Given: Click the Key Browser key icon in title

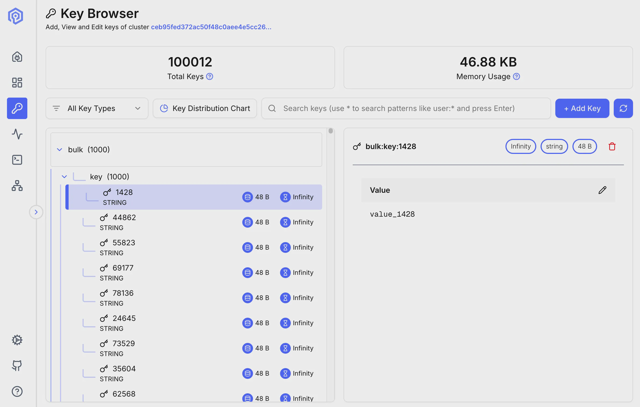Looking at the screenshot, I should [x=51, y=13].
